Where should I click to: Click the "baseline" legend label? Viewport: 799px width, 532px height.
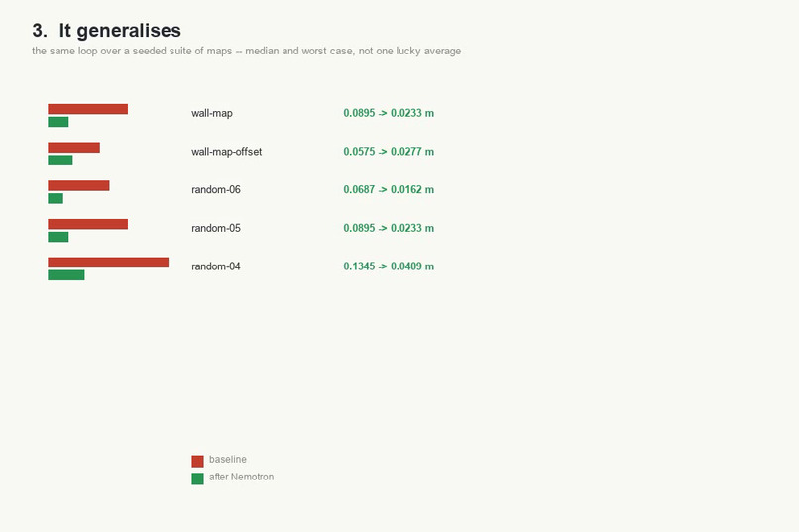click(228, 460)
